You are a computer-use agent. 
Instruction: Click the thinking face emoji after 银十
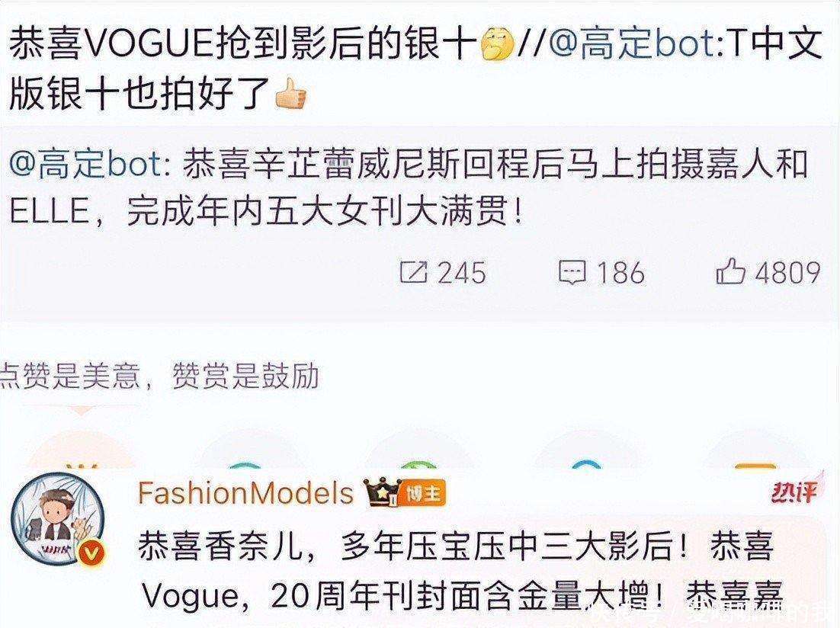498,45
